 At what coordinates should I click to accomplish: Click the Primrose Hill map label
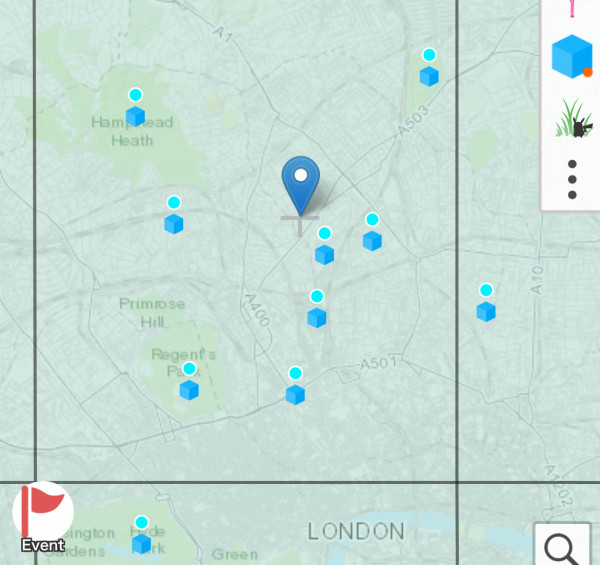[152, 313]
